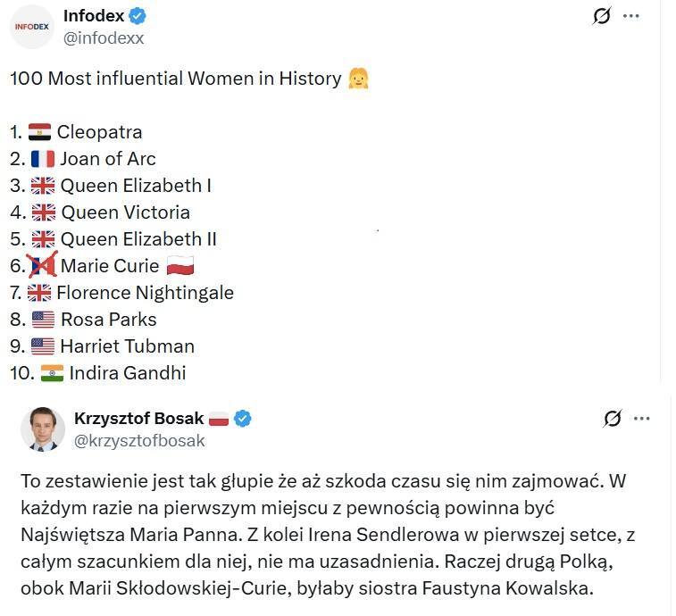This screenshot has height=616, width=676.
Task: Click the crossed-out flag before Marie Curie
Action: click(x=42, y=266)
